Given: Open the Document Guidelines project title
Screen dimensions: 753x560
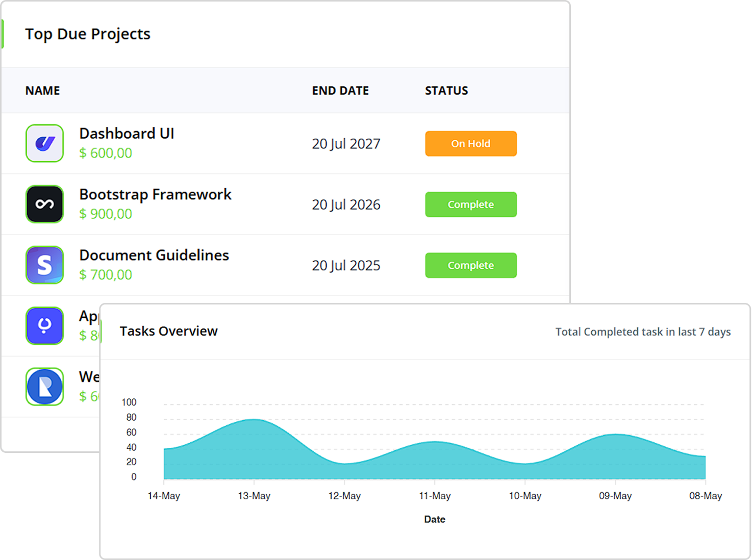Looking at the screenshot, I should coord(154,255).
